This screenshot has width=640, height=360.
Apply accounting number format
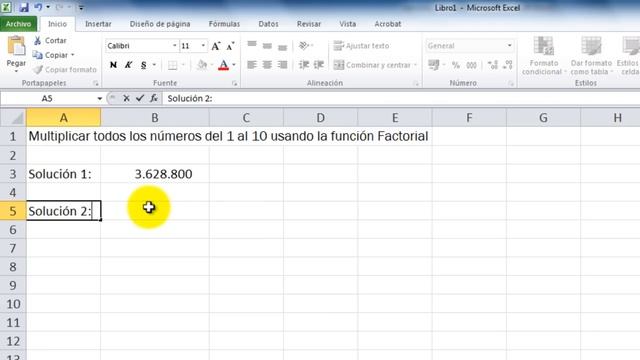coord(433,65)
